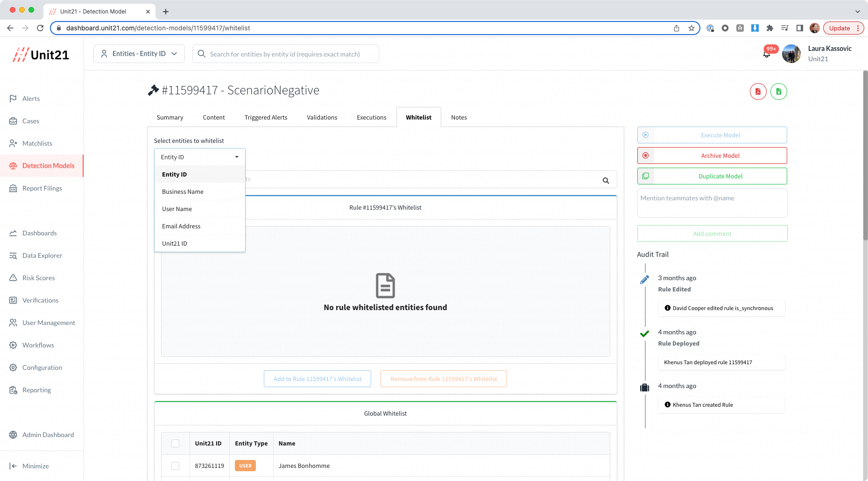This screenshot has width=868, height=481.
Task: Open the Validations tab
Action: pyautogui.click(x=322, y=117)
